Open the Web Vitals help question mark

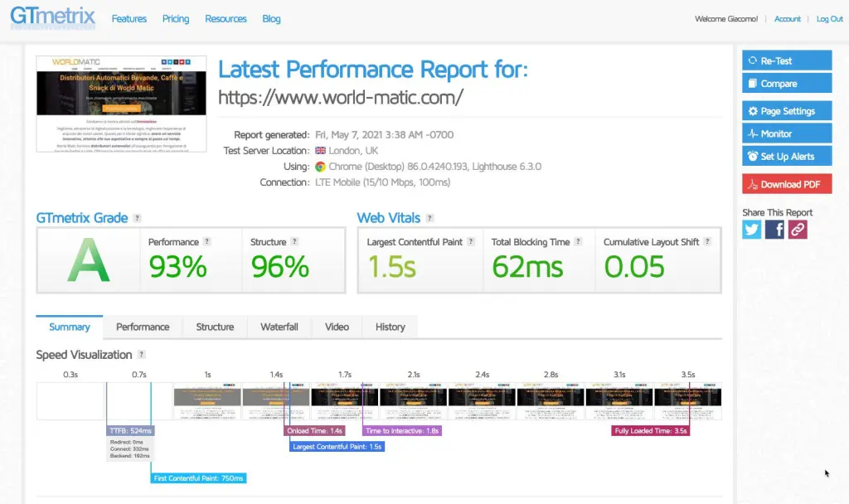coord(429,218)
